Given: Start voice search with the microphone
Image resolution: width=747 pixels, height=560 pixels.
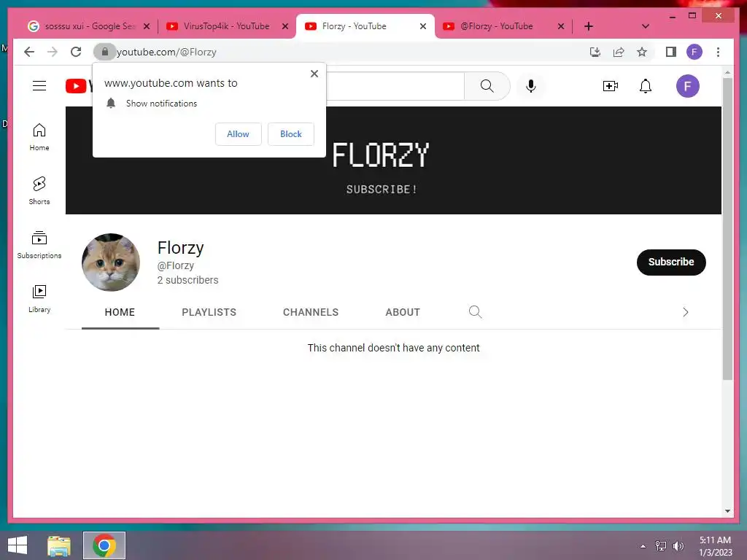Looking at the screenshot, I should click(531, 86).
